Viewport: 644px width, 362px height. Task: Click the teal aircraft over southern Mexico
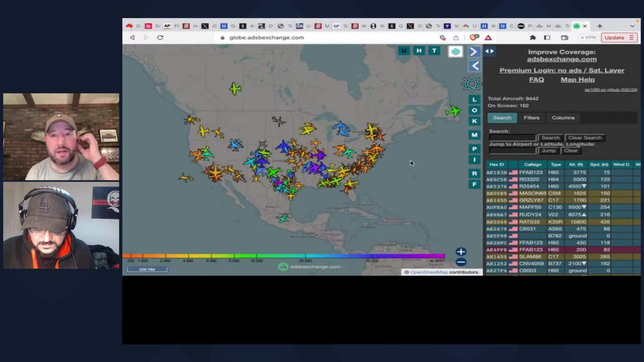(x=283, y=218)
